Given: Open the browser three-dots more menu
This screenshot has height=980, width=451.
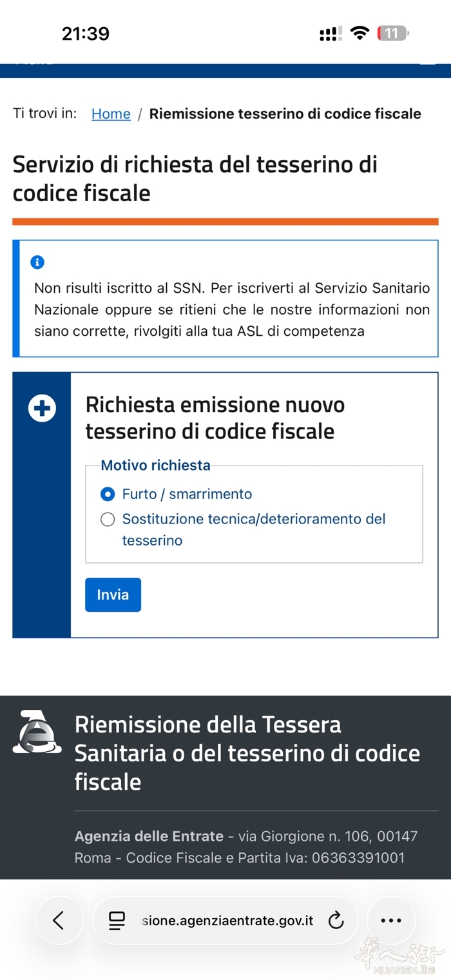Looking at the screenshot, I should (x=391, y=920).
